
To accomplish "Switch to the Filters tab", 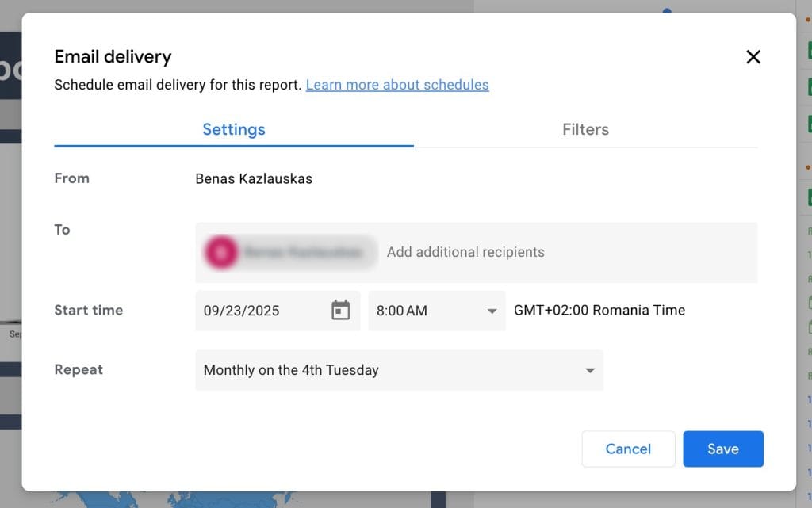I will [585, 129].
